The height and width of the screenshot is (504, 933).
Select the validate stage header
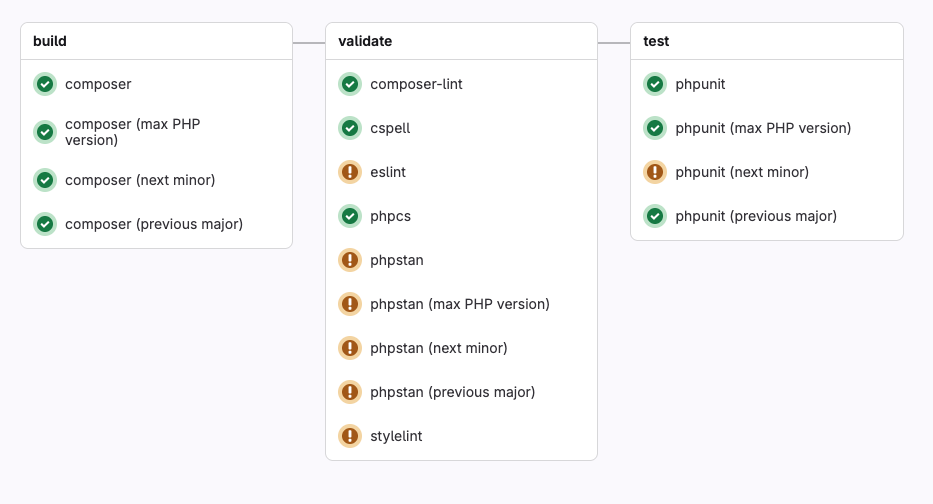365,41
